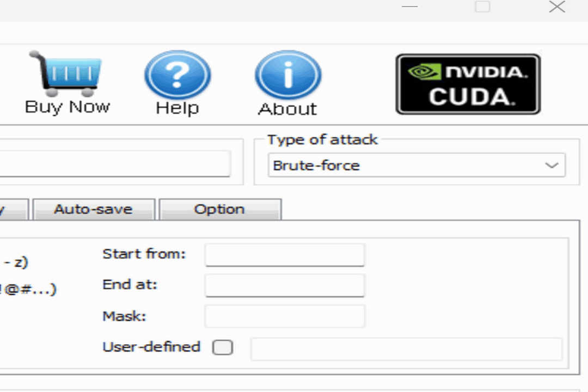Enable the User-defined checkbox

222,347
